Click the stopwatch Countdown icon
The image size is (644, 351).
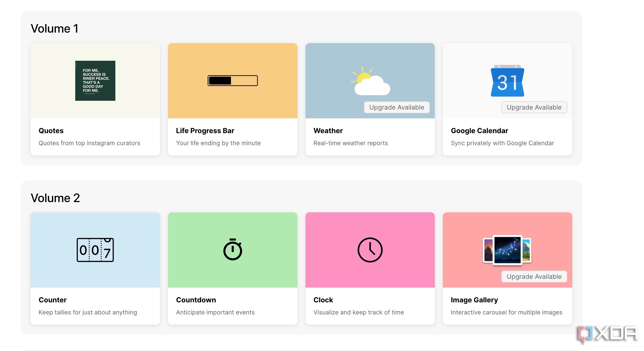coord(233,249)
